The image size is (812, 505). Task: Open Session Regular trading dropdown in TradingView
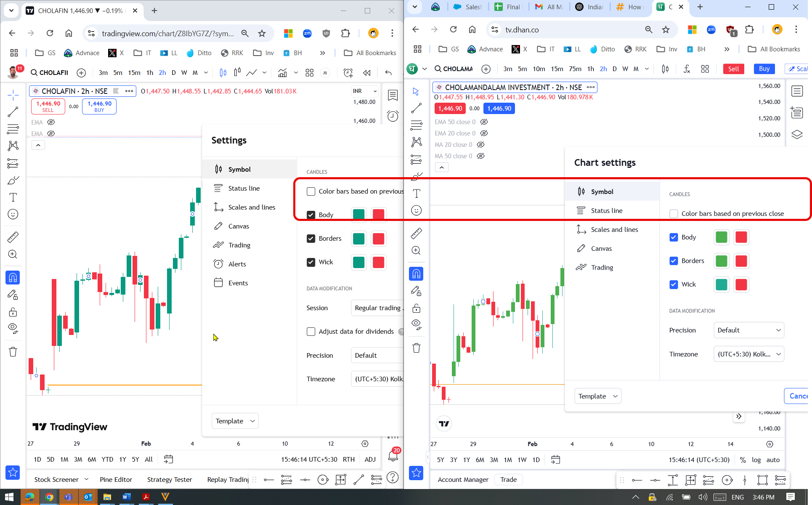click(377, 308)
